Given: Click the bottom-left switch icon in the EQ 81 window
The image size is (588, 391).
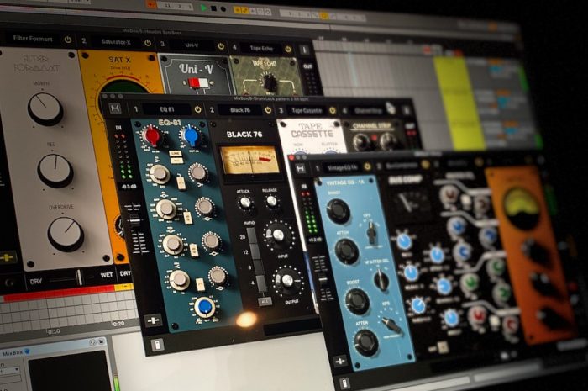Looking at the screenshot, I should click(158, 345).
